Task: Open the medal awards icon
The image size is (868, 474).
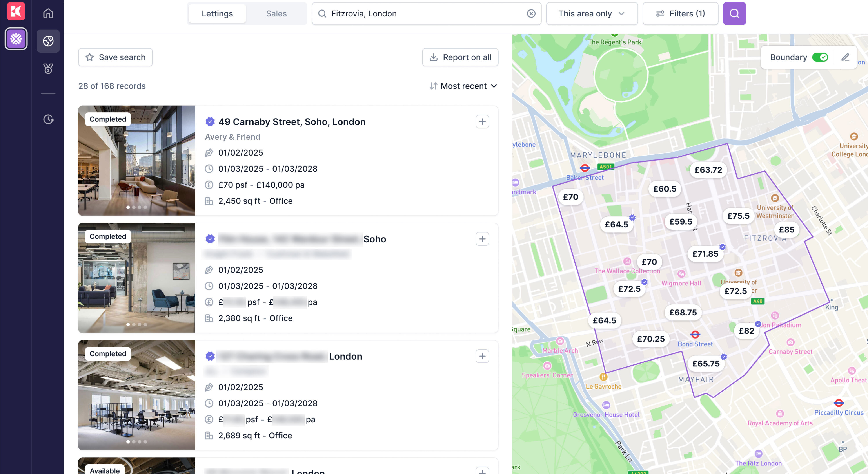Action: coord(48,68)
